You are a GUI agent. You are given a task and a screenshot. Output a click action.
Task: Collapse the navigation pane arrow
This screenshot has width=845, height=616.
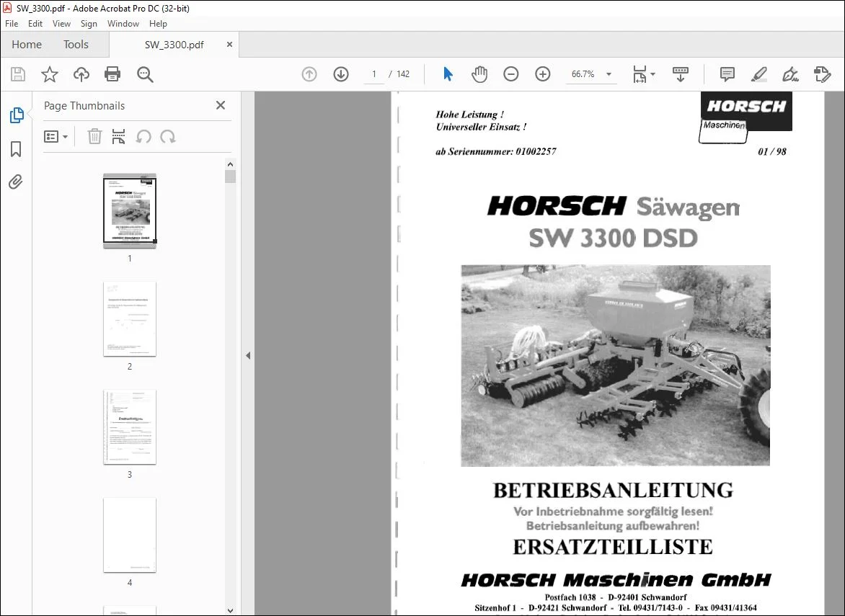[x=248, y=355]
